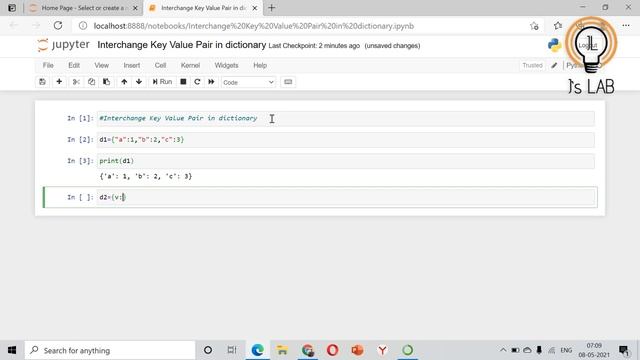Refresh the browser page
This screenshot has width=640, height=360.
coord(58,26)
